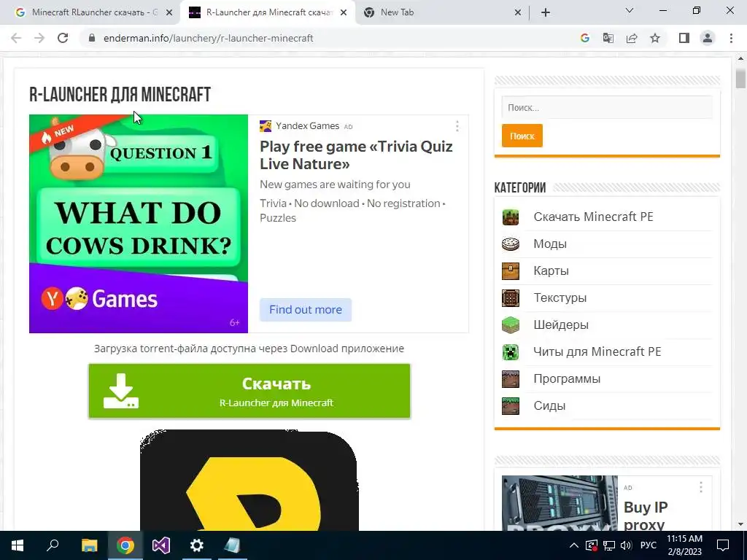Screen dimensions: 747x560
Task: Select the R-Launcher для Minecraft tab
Action: (268, 12)
